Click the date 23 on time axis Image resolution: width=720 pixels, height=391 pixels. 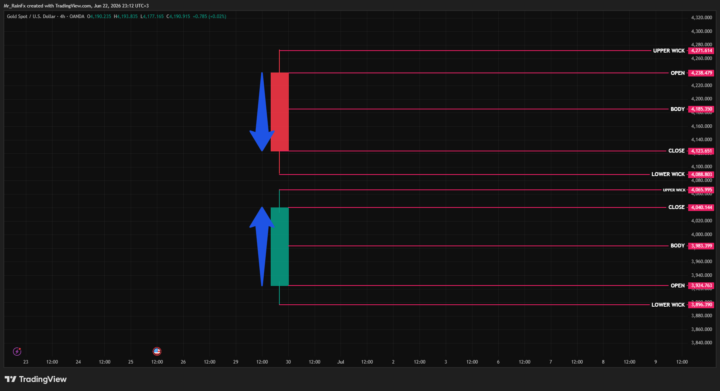[x=26, y=362]
